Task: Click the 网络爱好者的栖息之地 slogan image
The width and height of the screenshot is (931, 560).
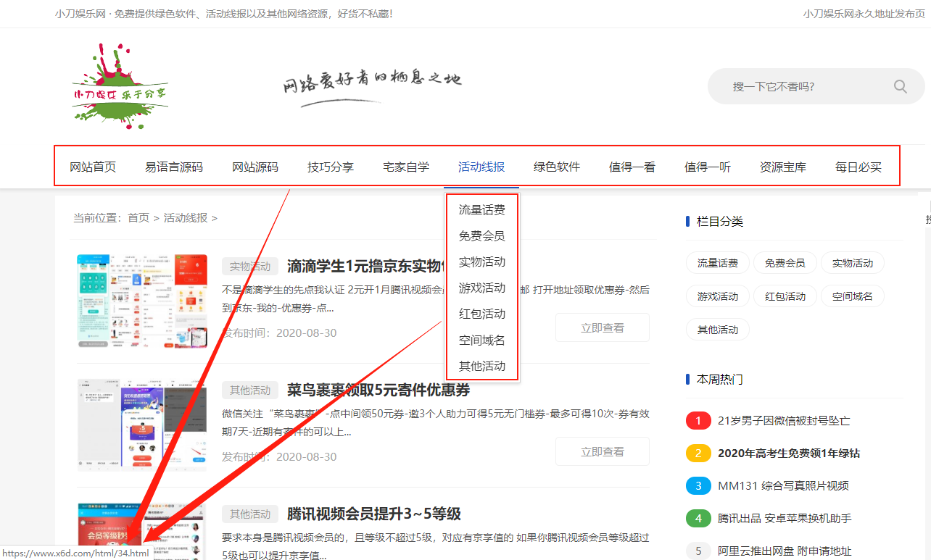Action: tap(372, 88)
